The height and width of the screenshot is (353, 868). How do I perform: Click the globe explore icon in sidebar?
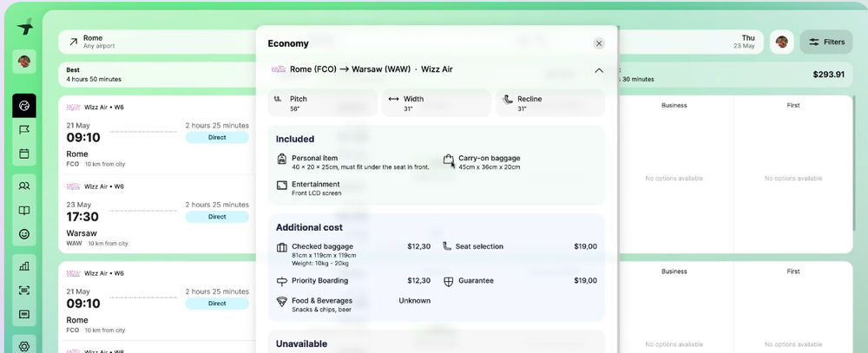(x=24, y=106)
